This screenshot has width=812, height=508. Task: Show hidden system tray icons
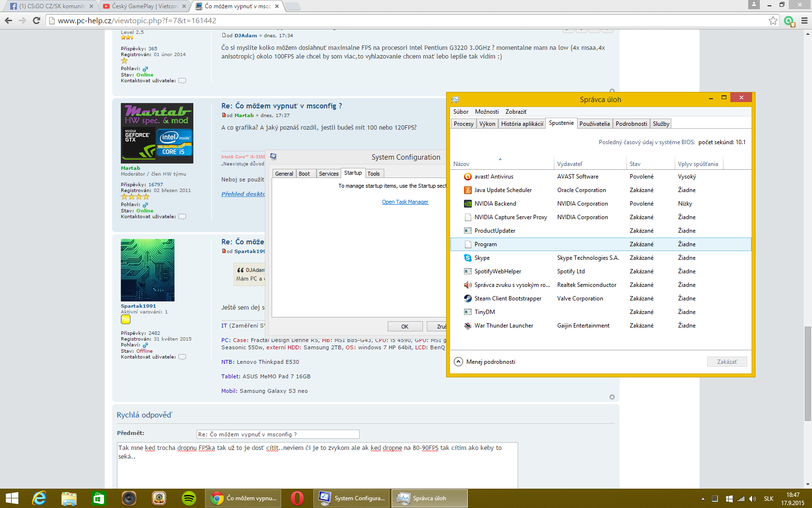[x=703, y=499]
